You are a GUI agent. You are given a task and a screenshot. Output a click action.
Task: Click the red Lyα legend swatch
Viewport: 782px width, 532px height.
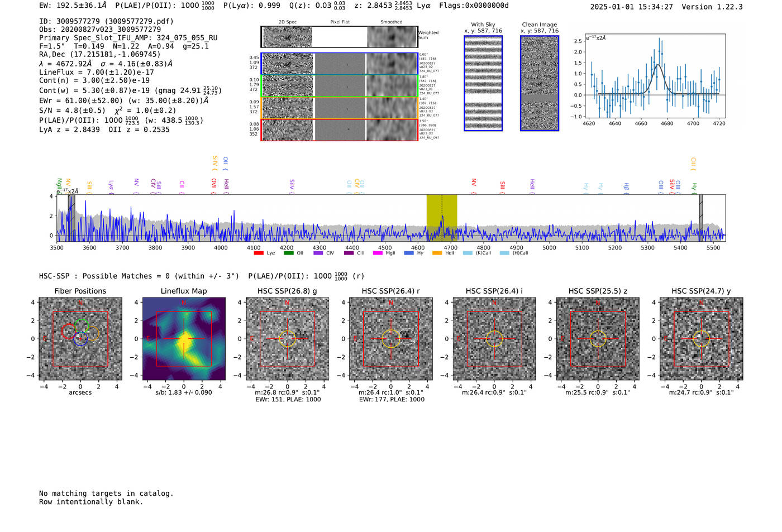click(259, 253)
